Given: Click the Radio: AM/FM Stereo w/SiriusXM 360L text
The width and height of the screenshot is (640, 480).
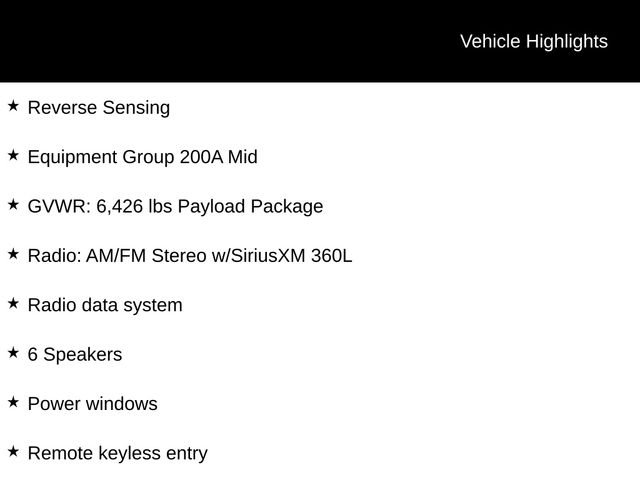Looking at the screenshot, I should 190,256.
